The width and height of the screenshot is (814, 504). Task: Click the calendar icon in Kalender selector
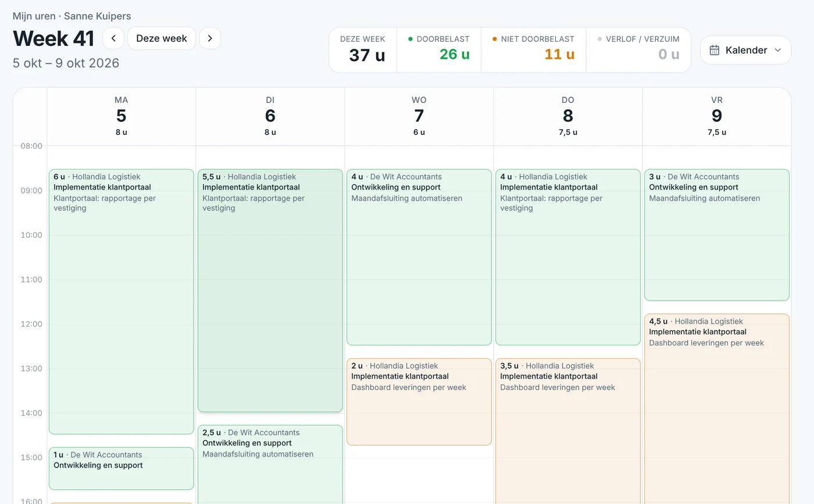pyautogui.click(x=715, y=50)
